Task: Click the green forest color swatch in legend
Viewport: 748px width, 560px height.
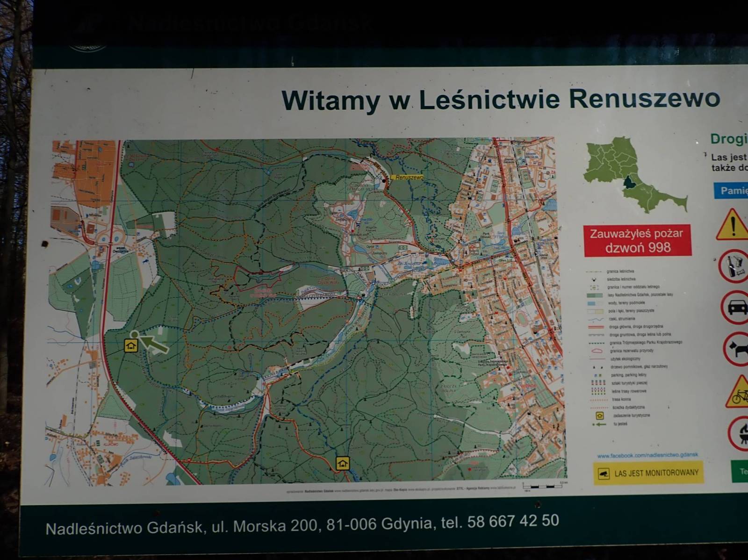Action: click(594, 295)
